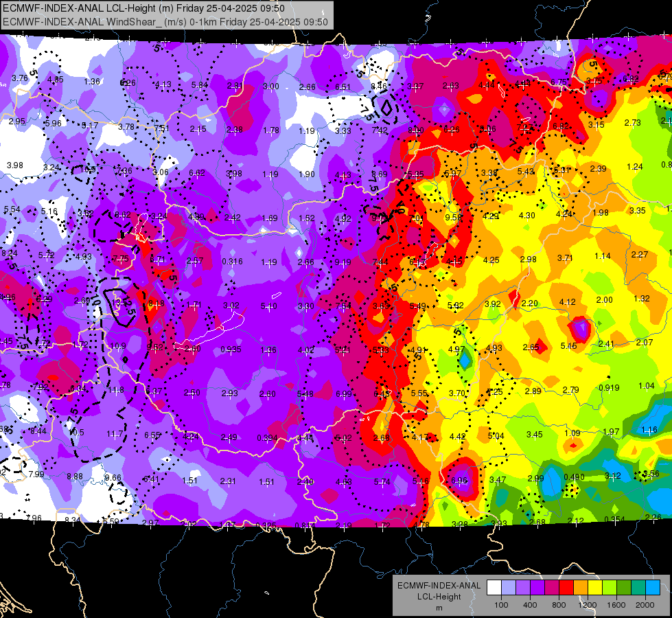
Task: Click the wind shear value 4.30
Action: [x=526, y=216]
